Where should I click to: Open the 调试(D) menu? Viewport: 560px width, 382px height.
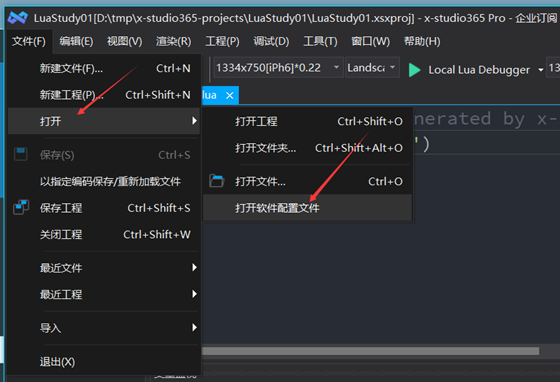pyautogui.click(x=271, y=41)
